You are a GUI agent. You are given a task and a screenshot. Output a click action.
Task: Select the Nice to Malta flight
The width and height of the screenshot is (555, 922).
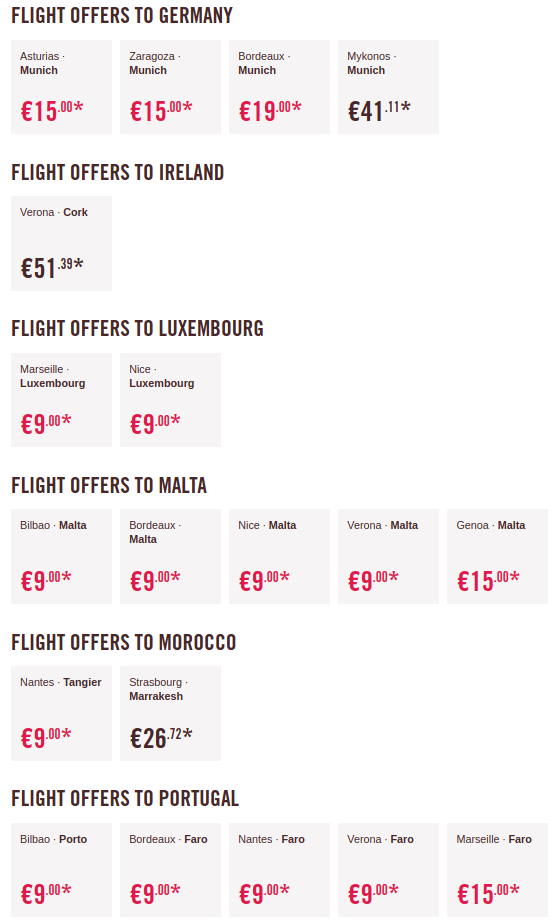pyautogui.click(x=279, y=556)
